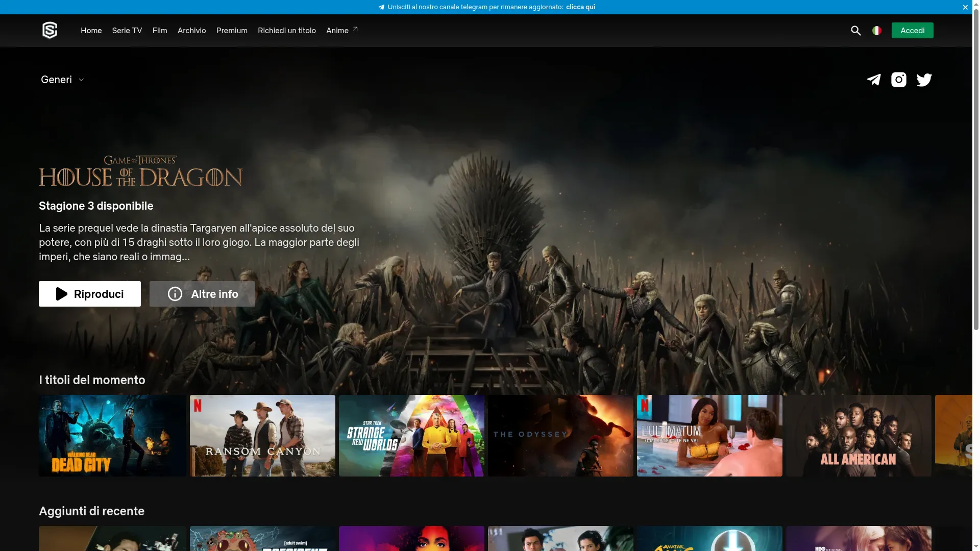Click the 'Stagione 3 disponibile' text
980x551 pixels.
tap(96, 206)
